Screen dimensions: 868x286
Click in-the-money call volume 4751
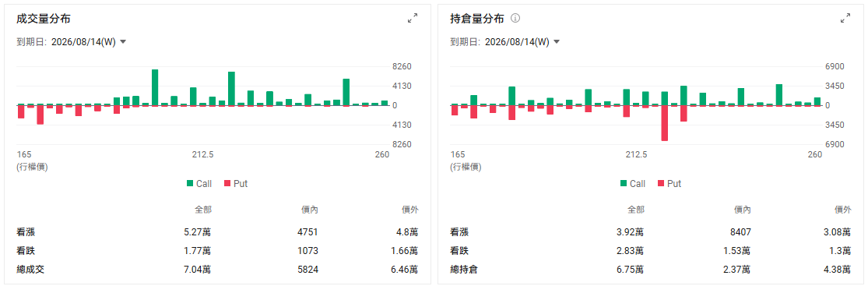(x=307, y=232)
